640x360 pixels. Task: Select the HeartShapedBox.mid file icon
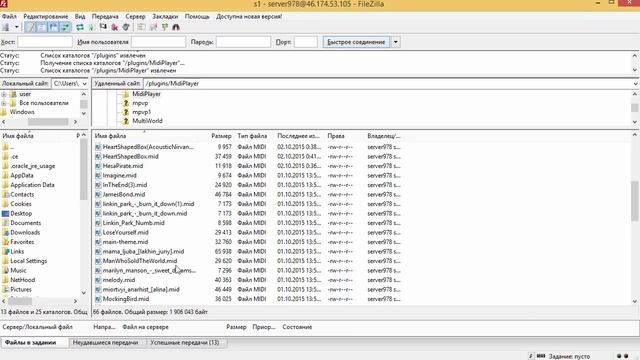click(x=98, y=156)
